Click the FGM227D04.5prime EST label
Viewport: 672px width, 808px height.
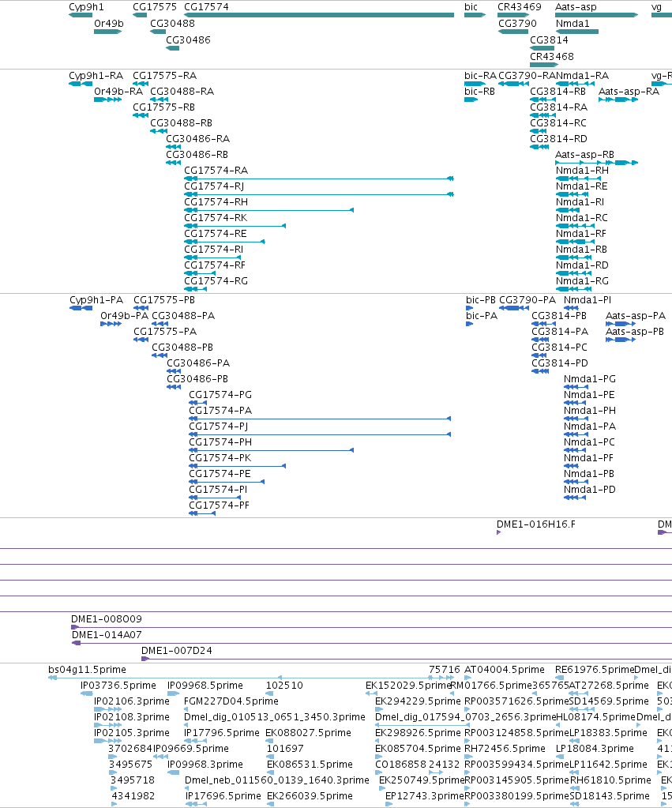point(231,701)
